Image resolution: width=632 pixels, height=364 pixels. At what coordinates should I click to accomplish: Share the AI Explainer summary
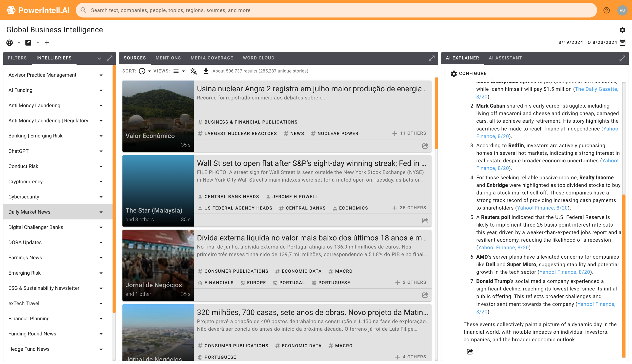(x=470, y=351)
